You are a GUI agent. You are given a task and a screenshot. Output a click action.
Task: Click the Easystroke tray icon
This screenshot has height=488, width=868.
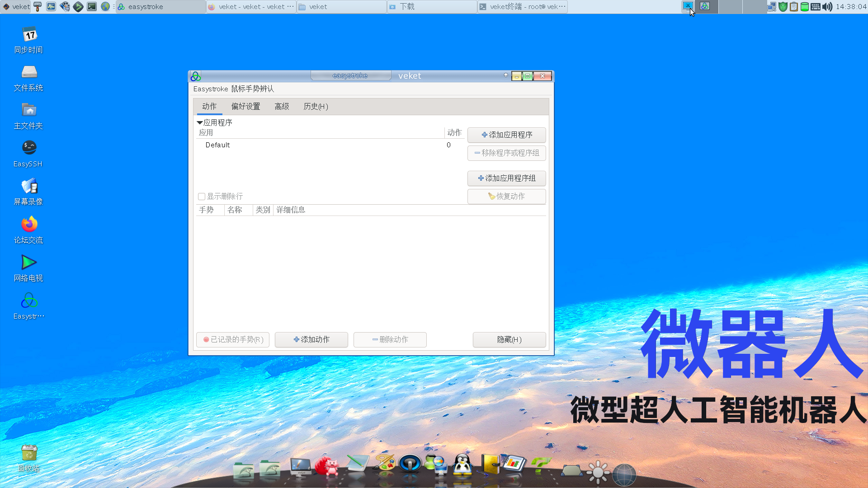point(705,6)
